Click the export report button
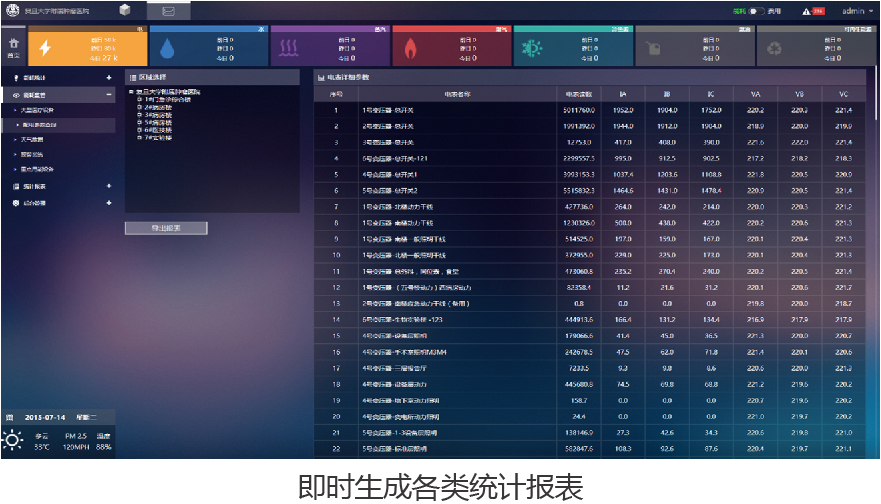Screen dimensions: 881x504 (x=166, y=228)
